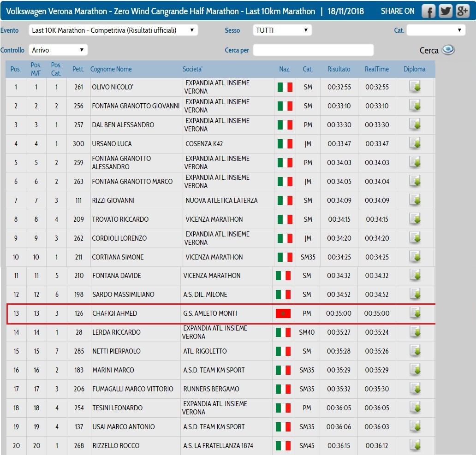Download diploma for FONTANA DAVIDE
This screenshot has width=476, height=455.
pos(415,275)
